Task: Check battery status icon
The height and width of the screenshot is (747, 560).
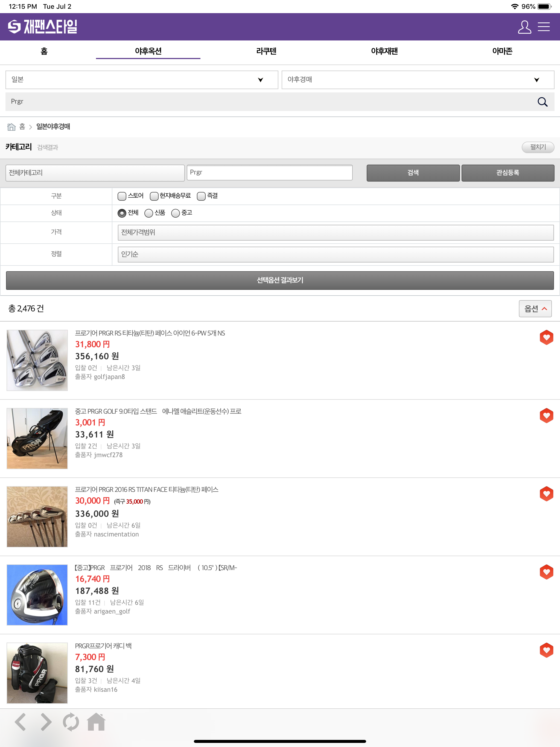Action: click(544, 6)
